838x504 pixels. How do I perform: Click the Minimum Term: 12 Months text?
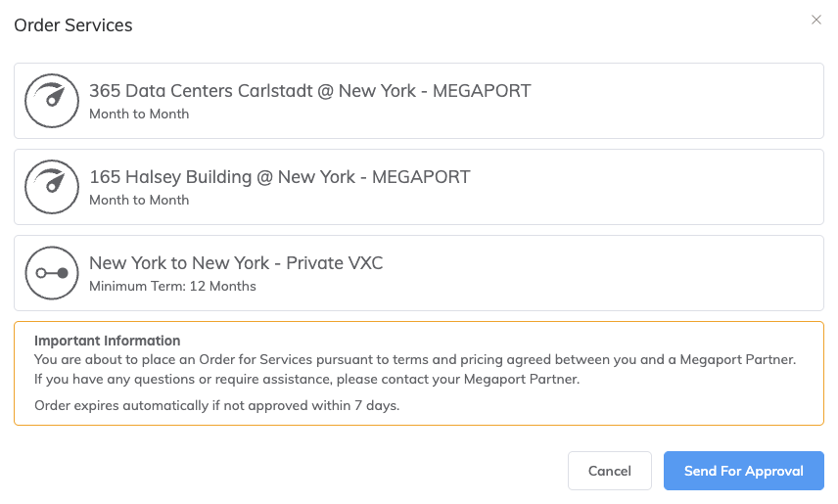tap(172, 286)
